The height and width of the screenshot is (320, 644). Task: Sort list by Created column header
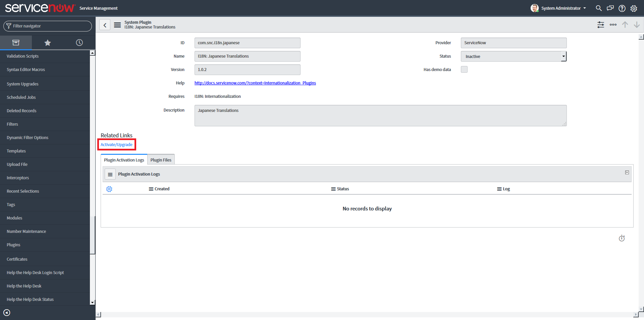[162, 189]
